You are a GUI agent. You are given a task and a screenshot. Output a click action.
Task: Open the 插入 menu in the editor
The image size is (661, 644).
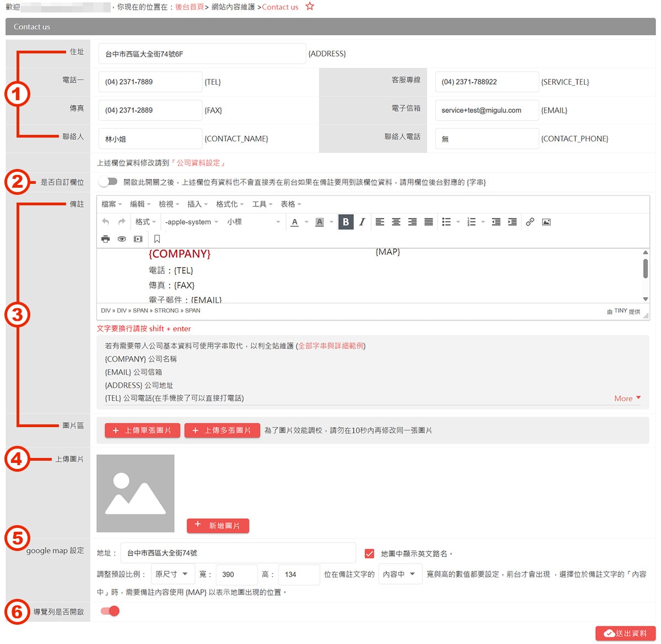coord(197,204)
